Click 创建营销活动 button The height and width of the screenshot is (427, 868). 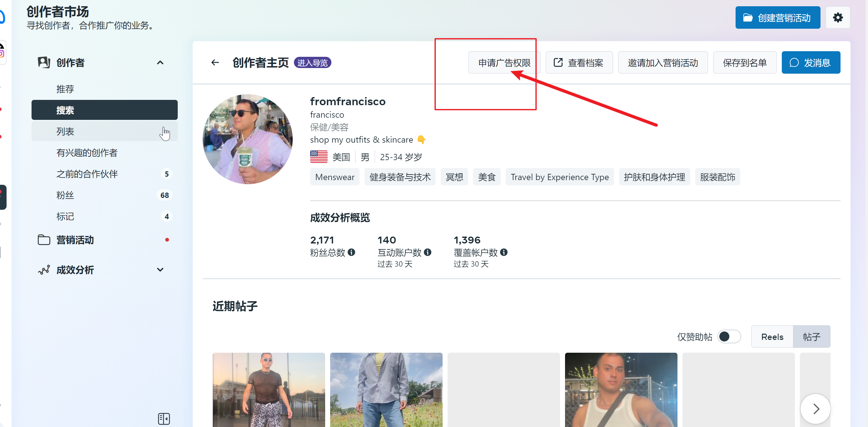click(x=777, y=17)
